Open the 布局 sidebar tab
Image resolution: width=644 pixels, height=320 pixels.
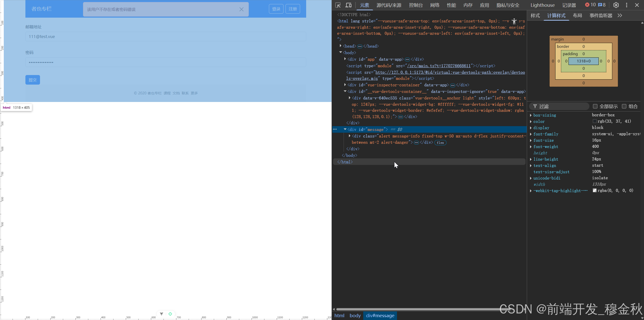577,16
